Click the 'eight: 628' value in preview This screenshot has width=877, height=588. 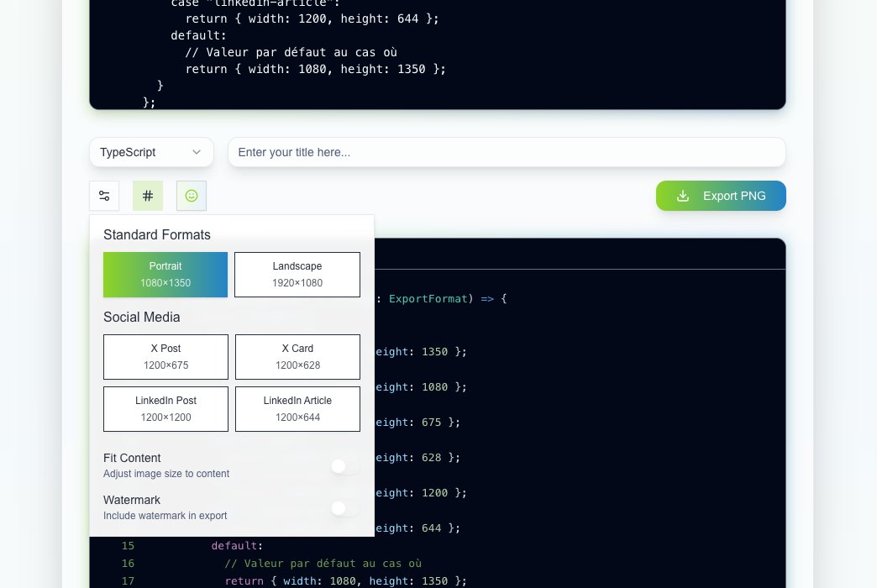coord(408,458)
